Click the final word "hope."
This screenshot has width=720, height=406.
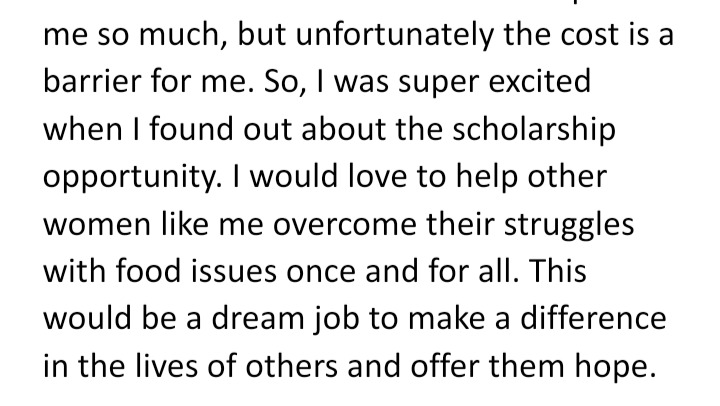tap(615, 367)
